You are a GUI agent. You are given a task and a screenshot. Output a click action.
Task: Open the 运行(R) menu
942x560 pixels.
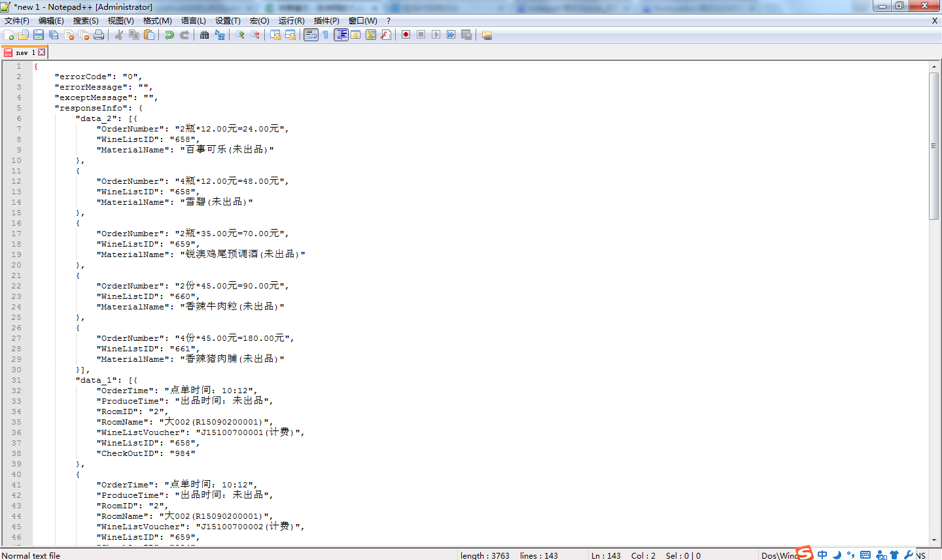291,21
